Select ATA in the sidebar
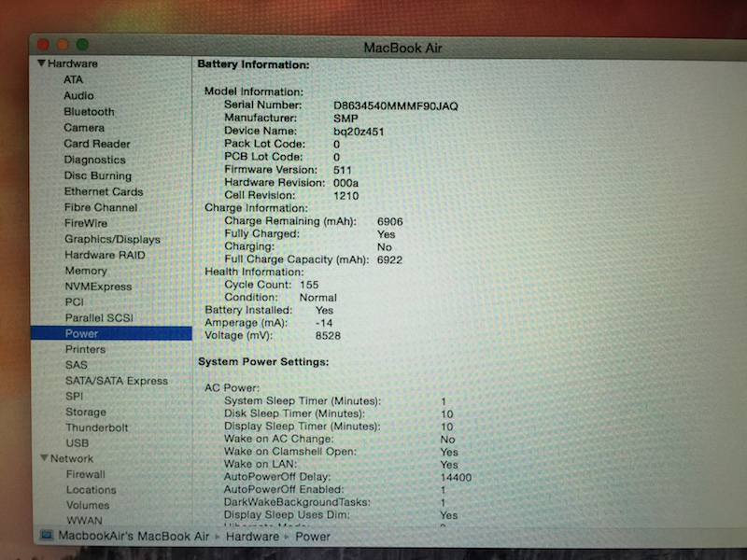The image size is (747, 560). tap(73, 79)
